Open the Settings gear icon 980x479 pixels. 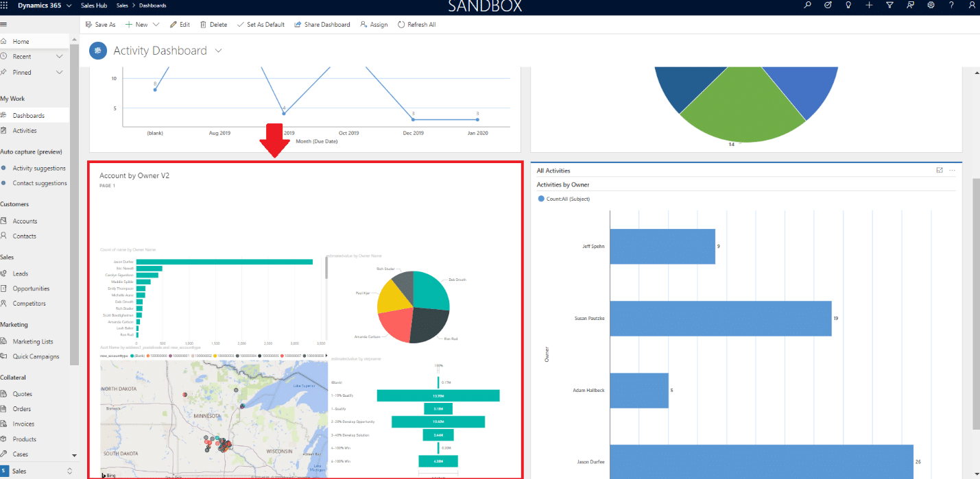coord(931,5)
